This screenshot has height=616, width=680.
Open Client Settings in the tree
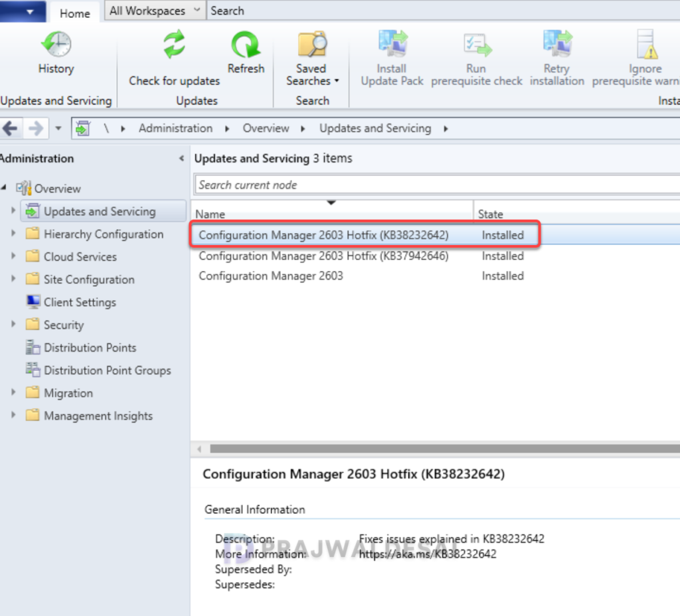[80, 302]
